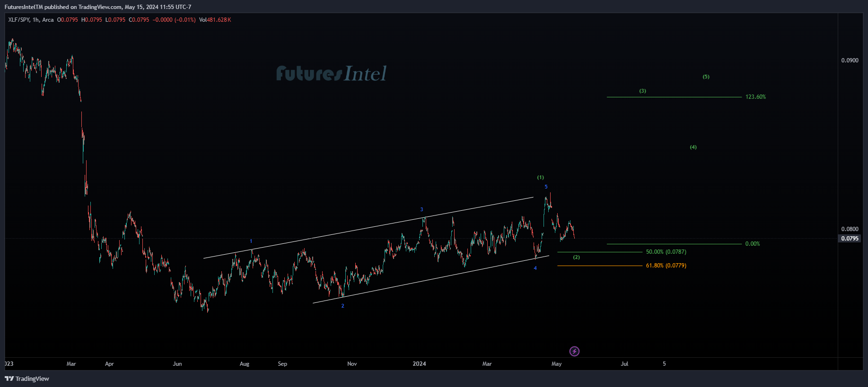Click the 61.80% (0.0779) retracement label
The height and width of the screenshot is (387, 868).
(x=666, y=266)
